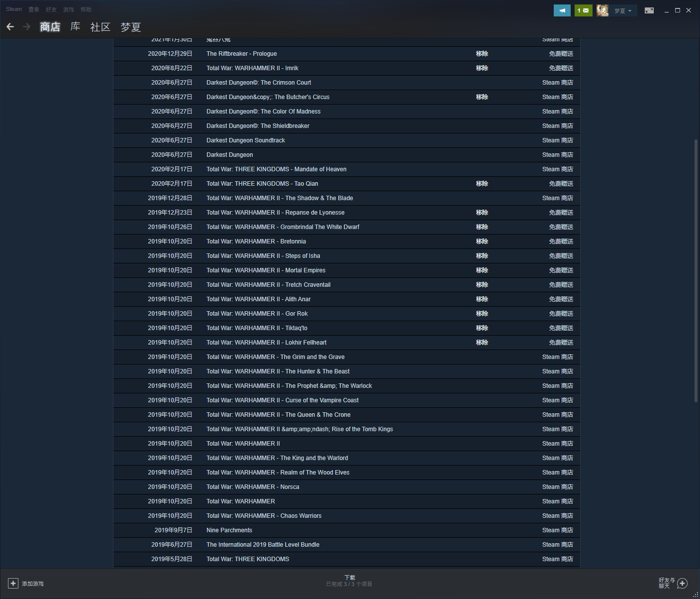700x599 pixels.
Task: Open the 下载 downloads status
Action: tap(350, 578)
